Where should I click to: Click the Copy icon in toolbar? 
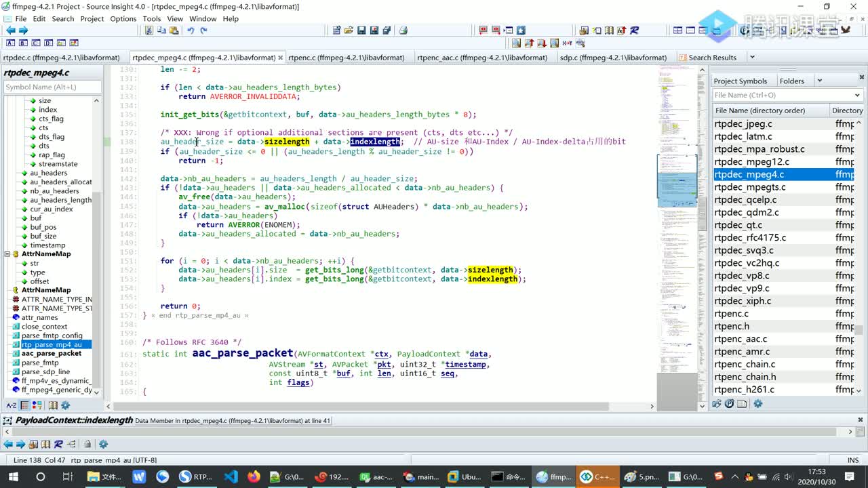[161, 30]
